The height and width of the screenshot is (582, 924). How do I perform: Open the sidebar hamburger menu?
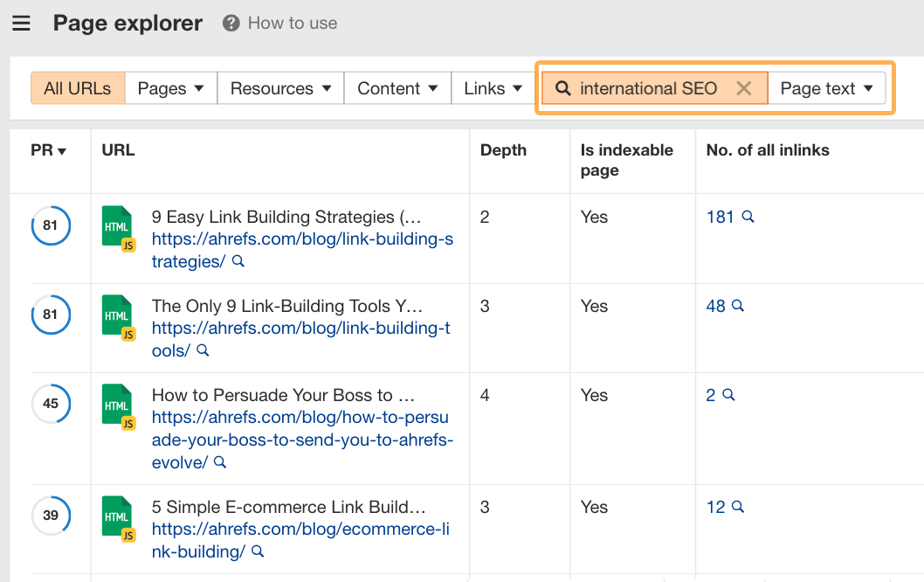pos(22,24)
